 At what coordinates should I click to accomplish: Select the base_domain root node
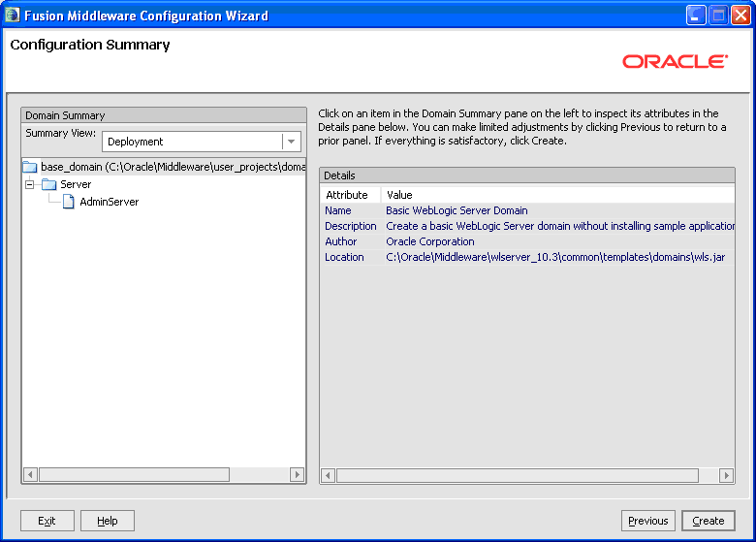[173, 167]
